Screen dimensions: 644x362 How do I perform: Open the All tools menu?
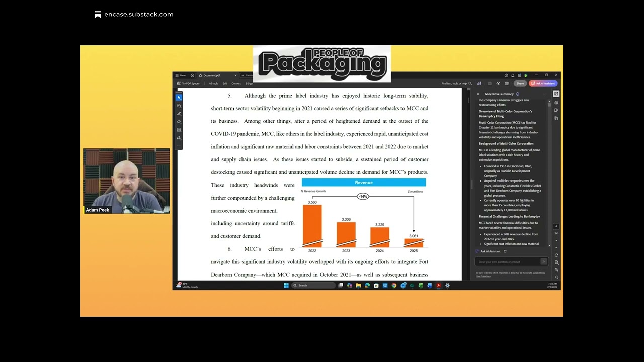(213, 83)
